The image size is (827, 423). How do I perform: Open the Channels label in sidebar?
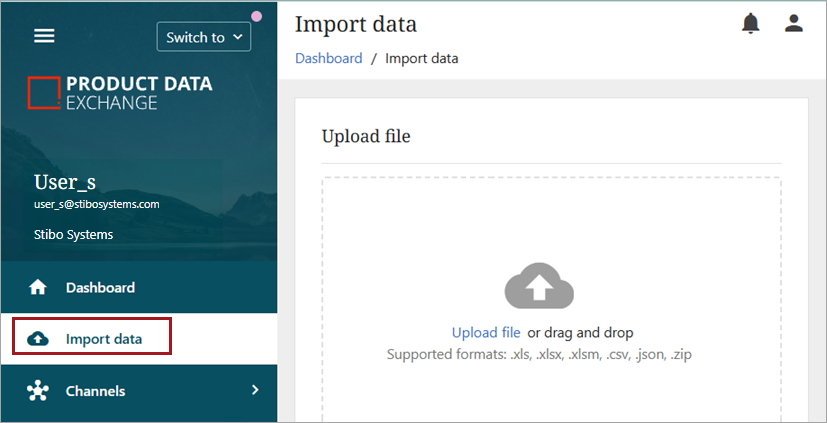click(95, 391)
